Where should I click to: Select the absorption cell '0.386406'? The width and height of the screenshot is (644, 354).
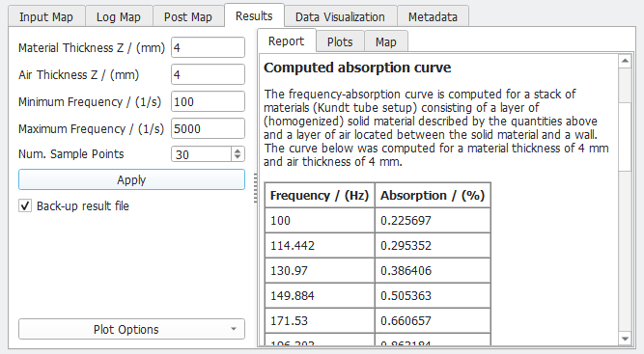coord(433,270)
